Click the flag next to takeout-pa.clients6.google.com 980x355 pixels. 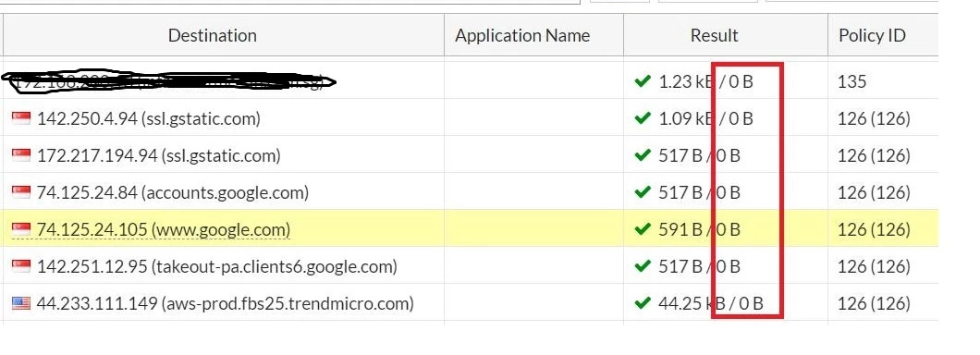point(20,266)
